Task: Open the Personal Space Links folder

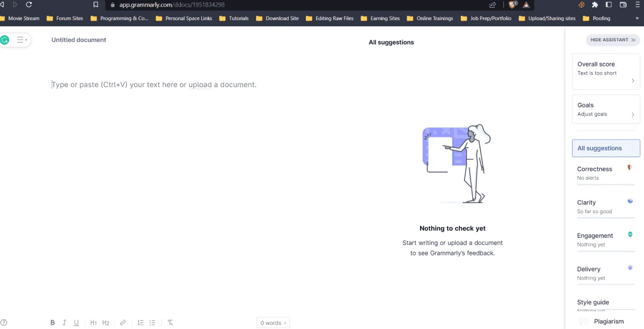Action: 184,18
